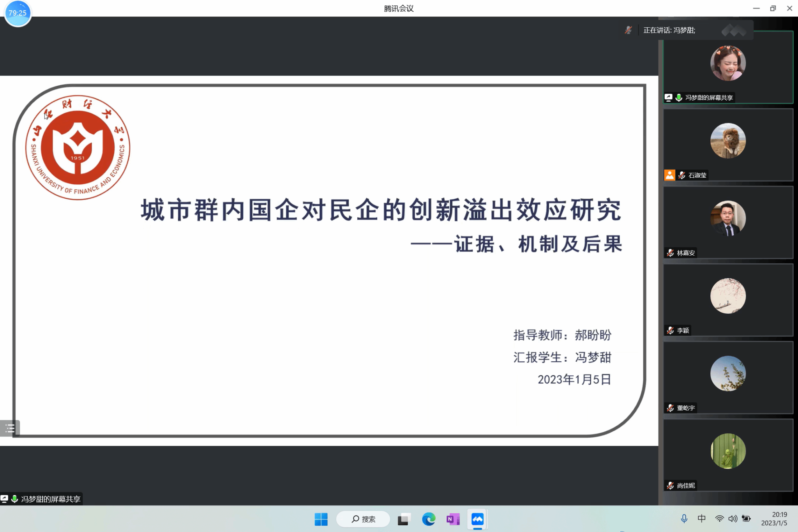
Task: Switch to Tencent Meeting taskbar icon
Action: [477, 519]
